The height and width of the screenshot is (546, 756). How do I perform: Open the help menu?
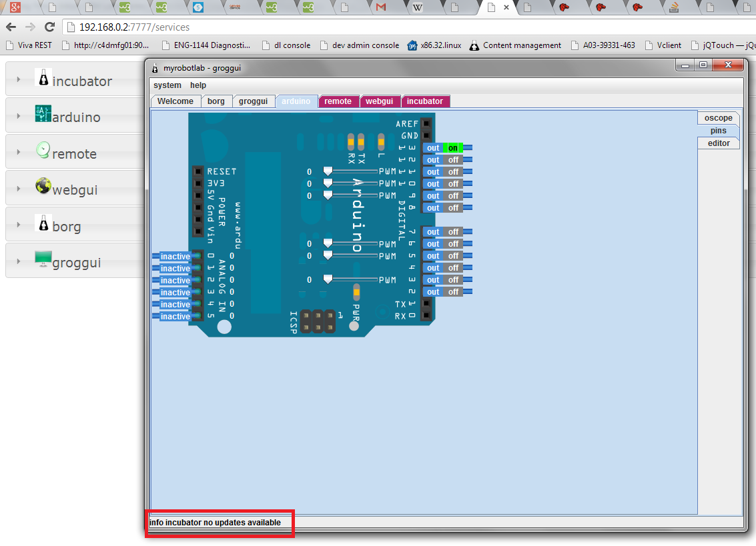198,85
